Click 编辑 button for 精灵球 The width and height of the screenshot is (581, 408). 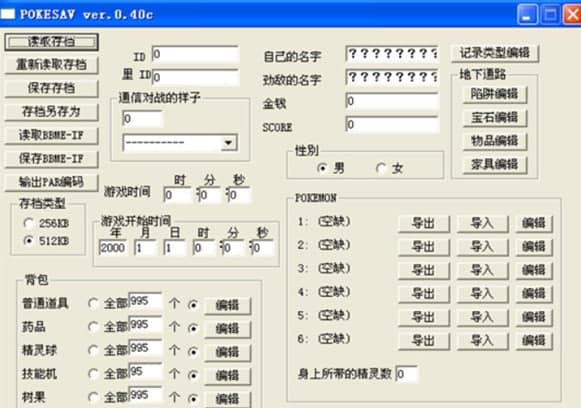tap(228, 352)
